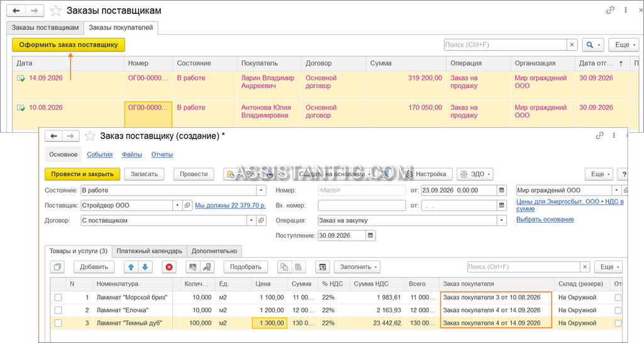Switch to Заказы покупателей tab
644x343 pixels.
point(121,28)
